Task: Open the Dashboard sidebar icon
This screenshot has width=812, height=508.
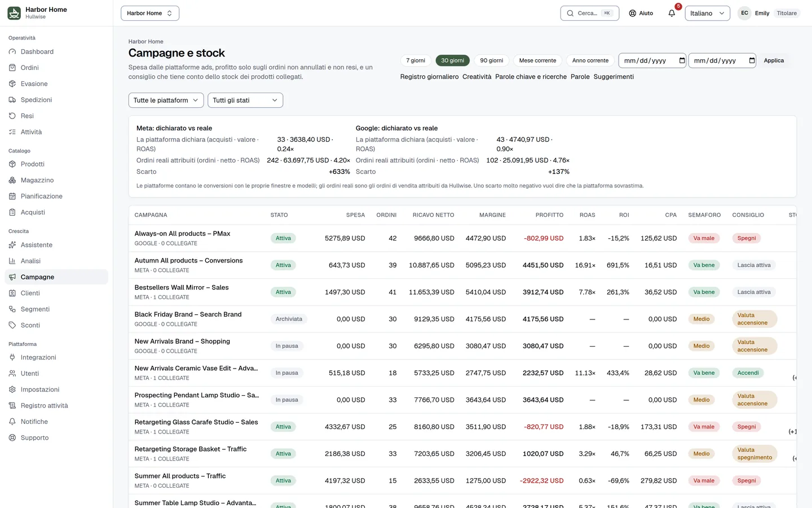Action: pos(12,51)
